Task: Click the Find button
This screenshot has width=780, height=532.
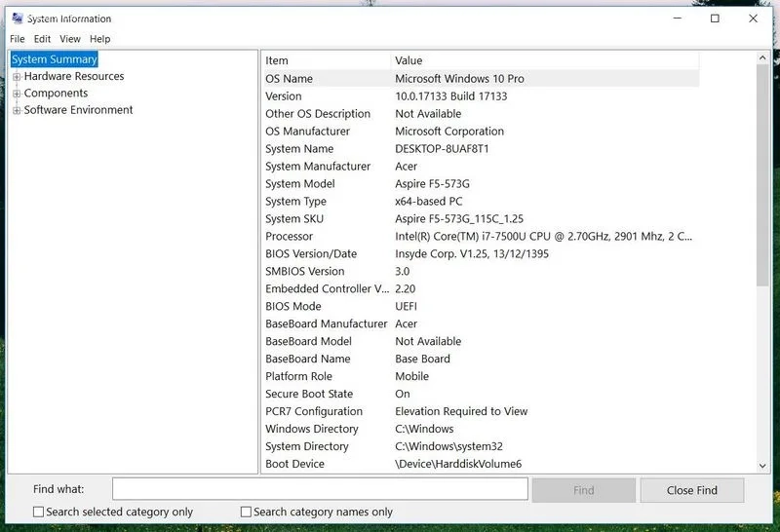Action: 583,490
